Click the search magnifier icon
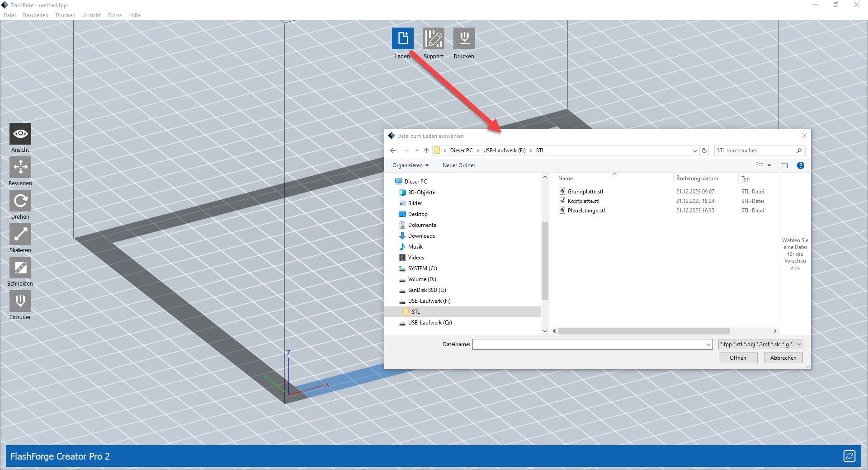The height and width of the screenshot is (470, 868). tap(799, 150)
